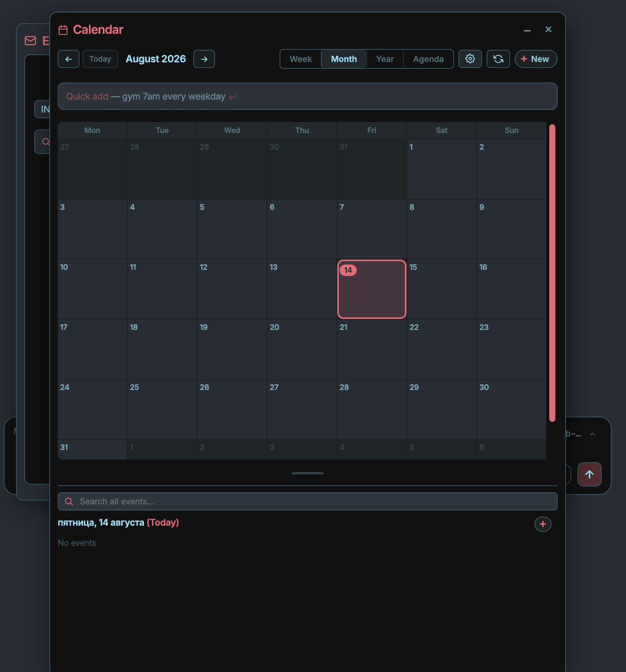Focus the Search all events field
The width and height of the screenshot is (626, 672).
tap(307, 501)
